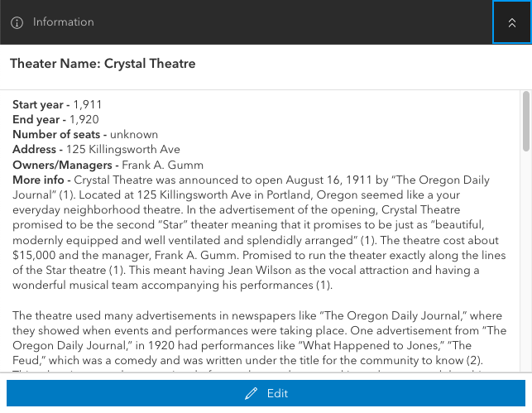Click the paragraph starting "The theatre used many"
This screenshot has width=532, height=413.
click(x=256, y=338)
